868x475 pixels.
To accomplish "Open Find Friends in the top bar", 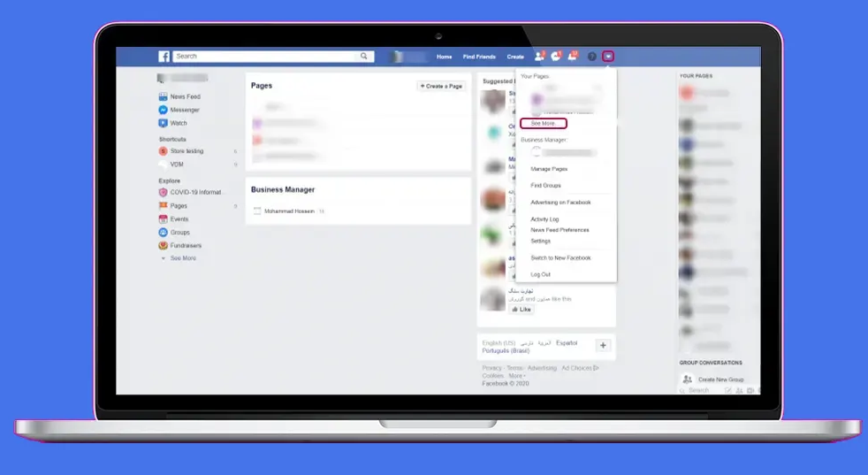I will pos(479,57).
